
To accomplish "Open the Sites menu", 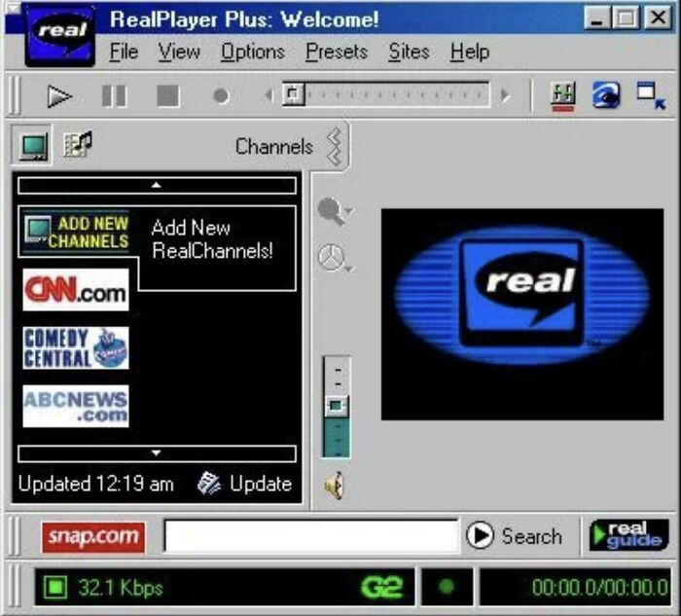I will click(409, 52).
